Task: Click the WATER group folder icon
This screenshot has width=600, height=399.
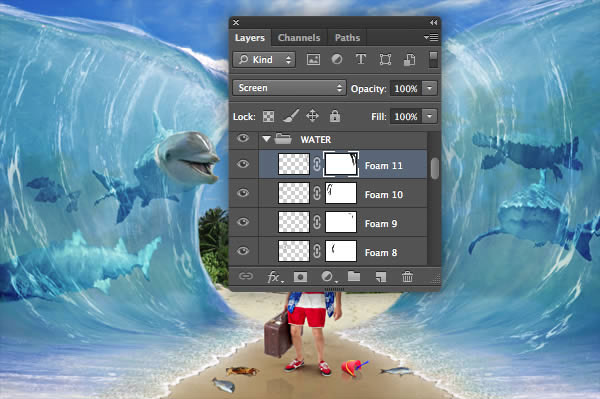Action: (x=283, y=138)
